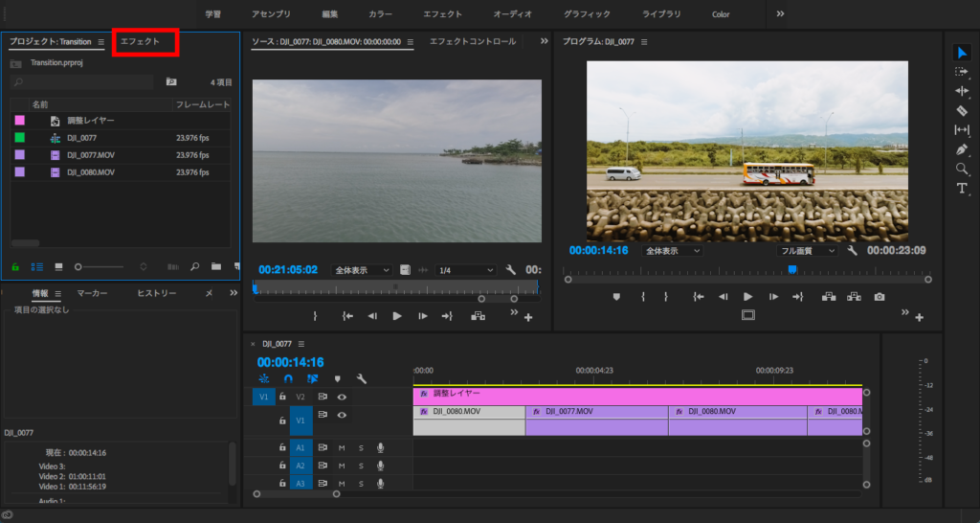Add a marker in the Program monitor
980x523 pixels.
click(617, 297)
